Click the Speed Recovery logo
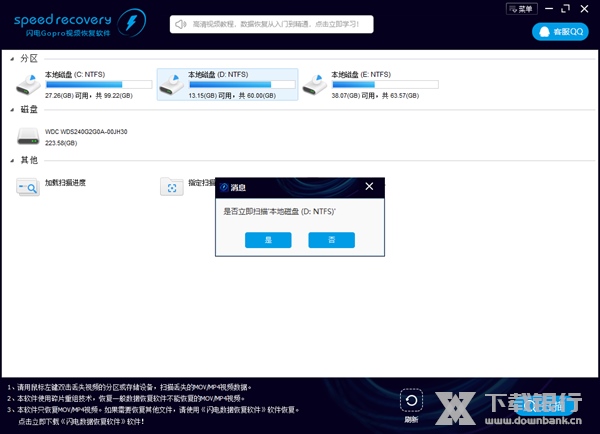 click(62, 22)
